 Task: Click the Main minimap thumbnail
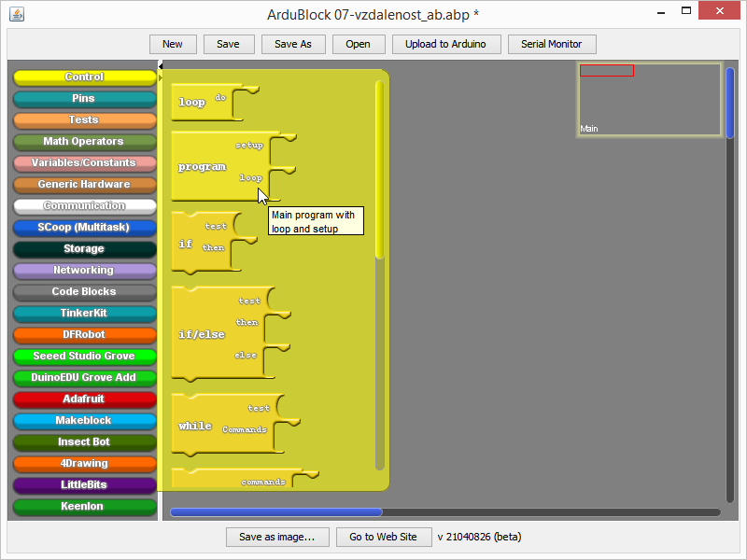click(649, 100)
